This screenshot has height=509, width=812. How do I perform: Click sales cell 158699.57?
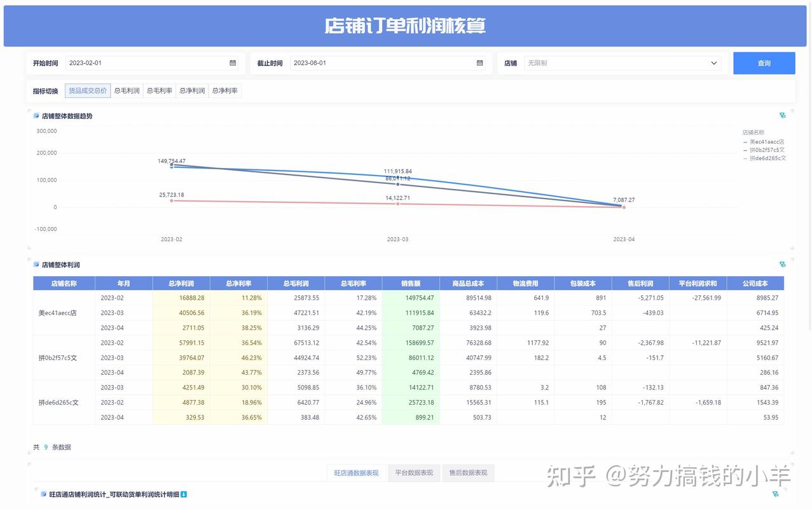click(x=411, y=343)
